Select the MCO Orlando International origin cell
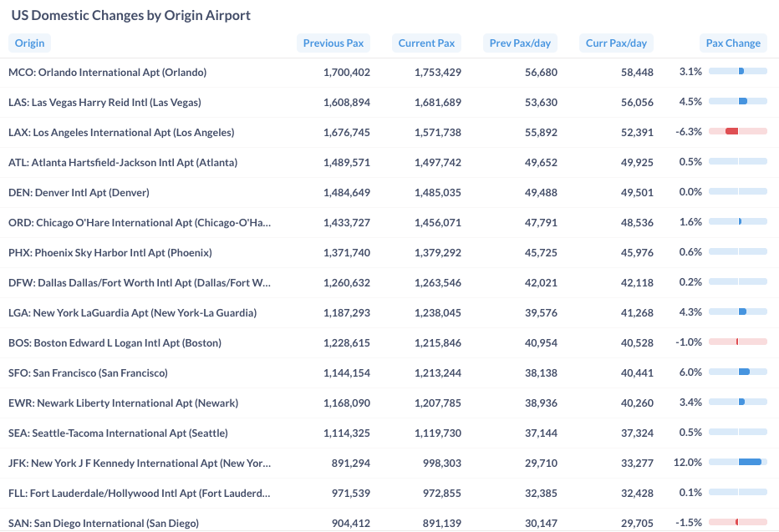The image size is (779, 532). point(107,73)
